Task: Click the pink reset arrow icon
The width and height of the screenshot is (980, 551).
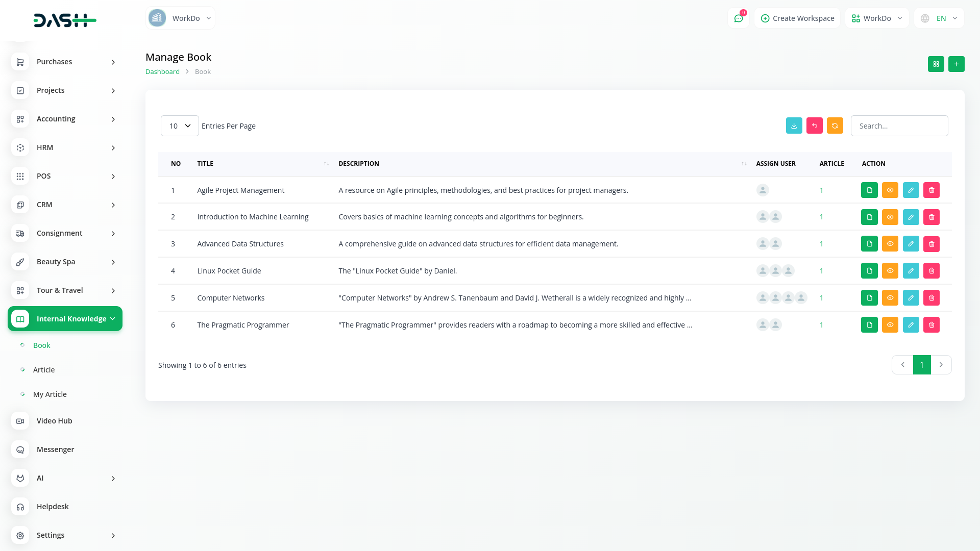Action: coord(814,126)
